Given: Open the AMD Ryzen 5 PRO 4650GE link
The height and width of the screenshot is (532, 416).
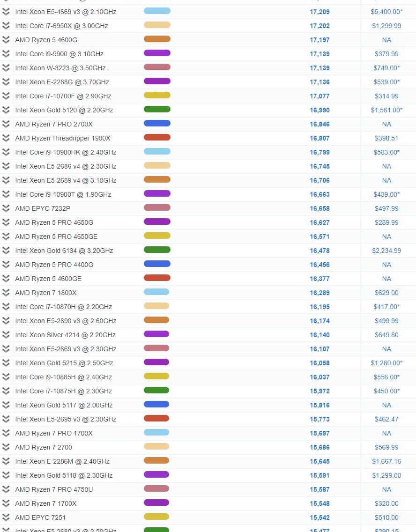Looking at the screenshot, I should click(x=56, y=236).
